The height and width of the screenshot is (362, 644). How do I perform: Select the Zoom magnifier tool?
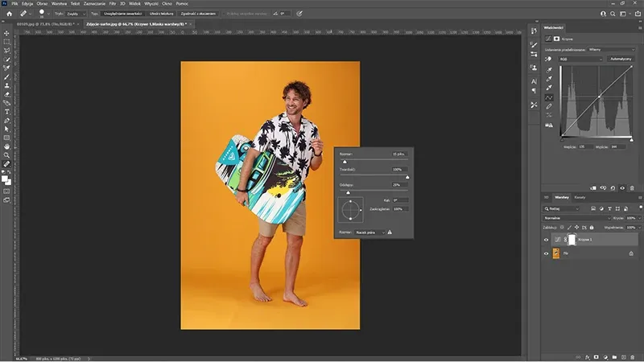pos(6,155)
